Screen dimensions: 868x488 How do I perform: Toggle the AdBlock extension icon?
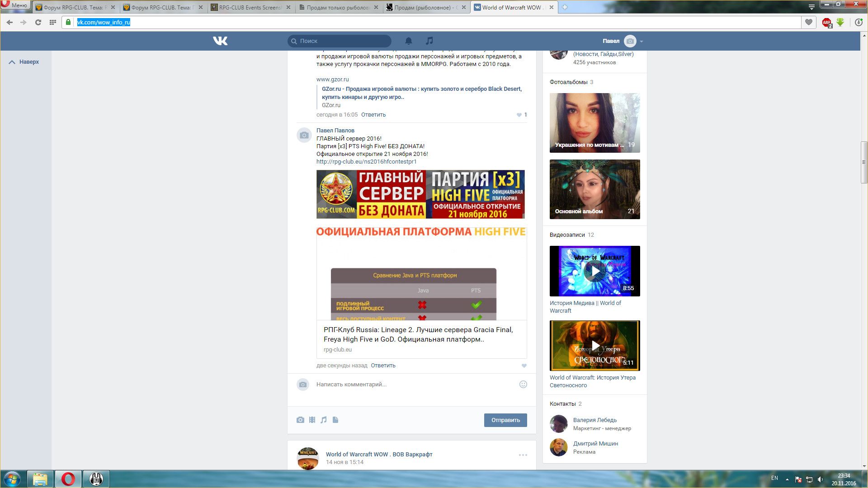pos(826,22)
